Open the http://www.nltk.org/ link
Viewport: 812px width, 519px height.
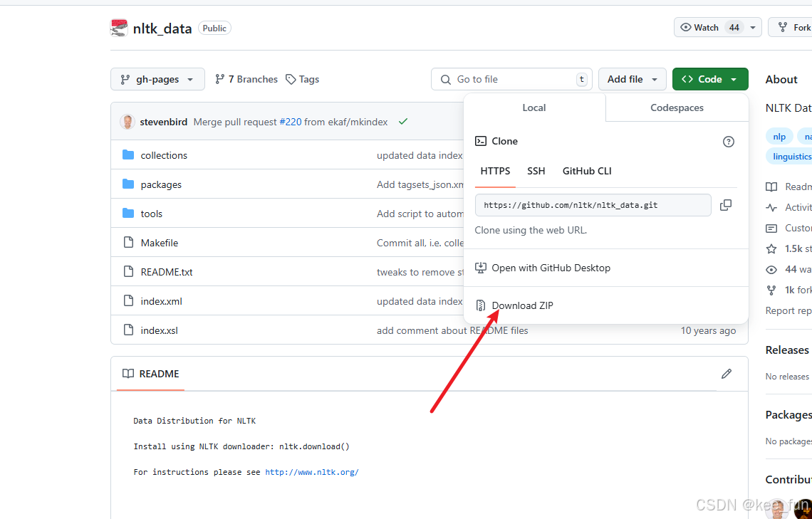[x=312, y=472]
